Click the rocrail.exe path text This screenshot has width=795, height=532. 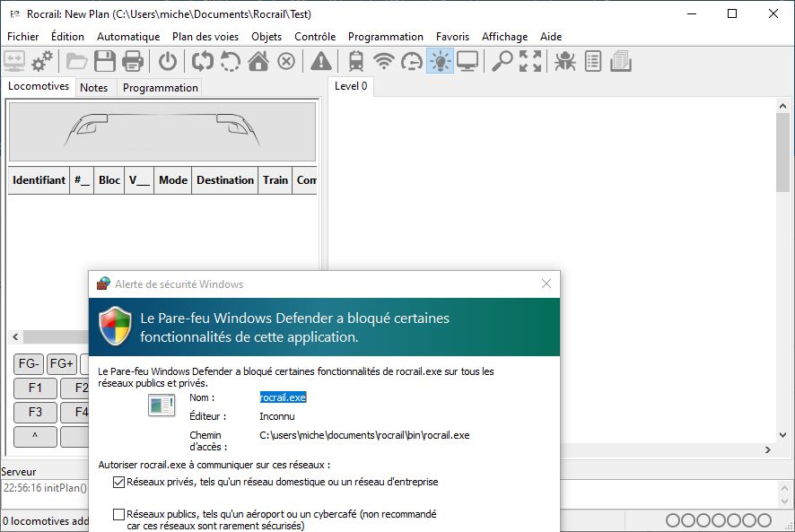(x=364, y=435)
